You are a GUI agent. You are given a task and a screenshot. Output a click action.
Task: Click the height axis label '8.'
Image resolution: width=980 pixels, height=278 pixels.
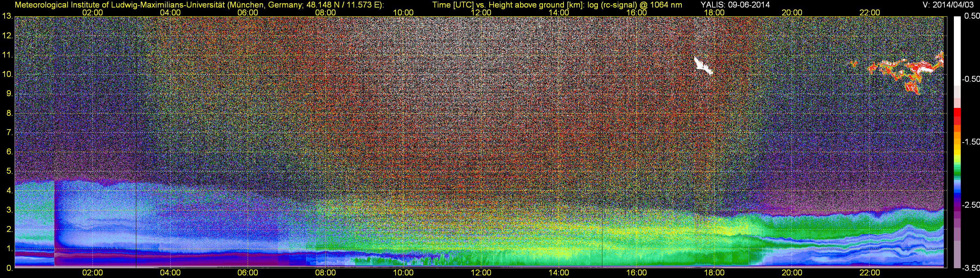(x=9, y=113)
